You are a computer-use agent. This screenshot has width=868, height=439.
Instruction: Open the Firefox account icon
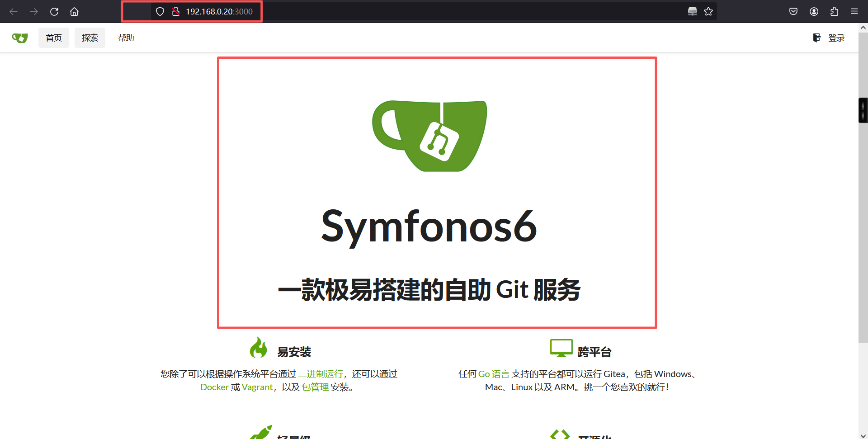(814, 12)
